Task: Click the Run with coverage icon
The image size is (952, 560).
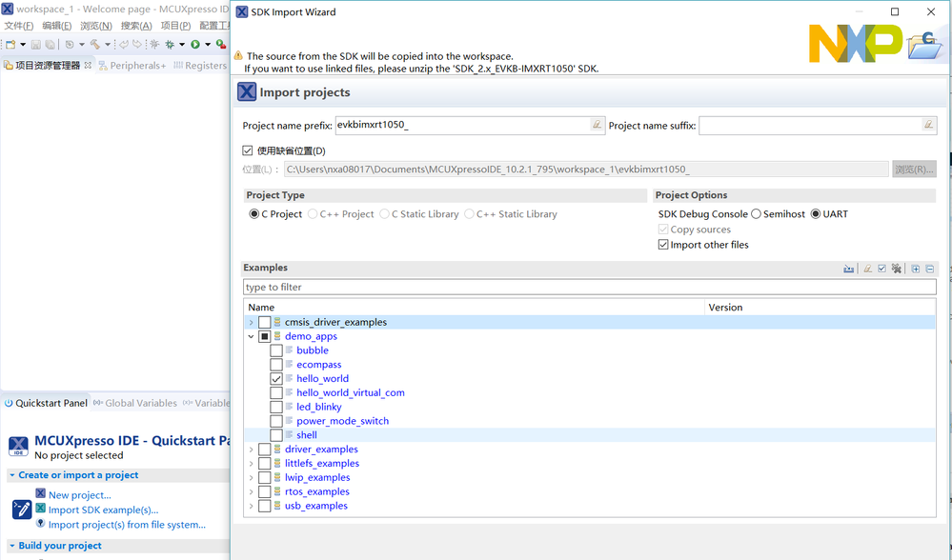Action: pos(221,45)
